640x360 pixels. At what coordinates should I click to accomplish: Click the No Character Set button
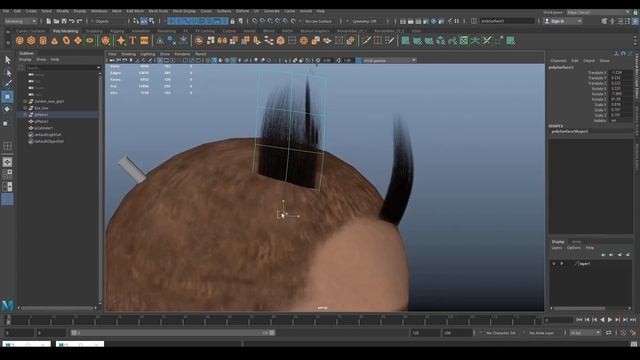point(501,333)
